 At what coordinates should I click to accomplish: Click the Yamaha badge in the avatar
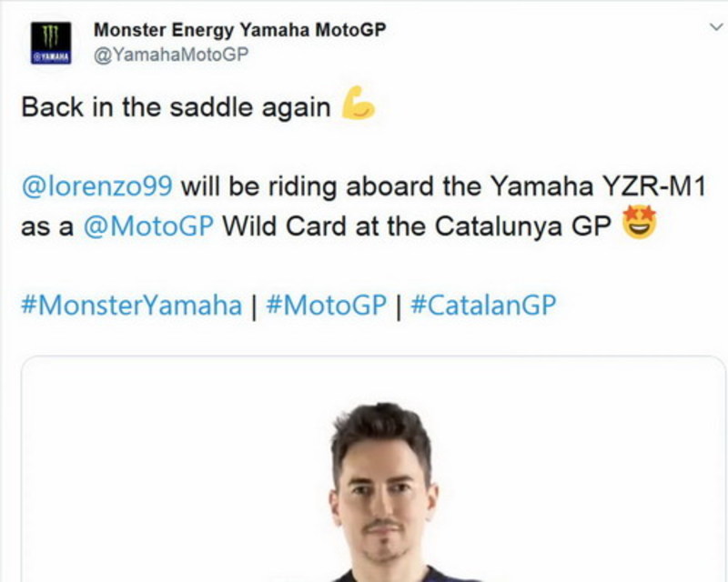(51, 57)
